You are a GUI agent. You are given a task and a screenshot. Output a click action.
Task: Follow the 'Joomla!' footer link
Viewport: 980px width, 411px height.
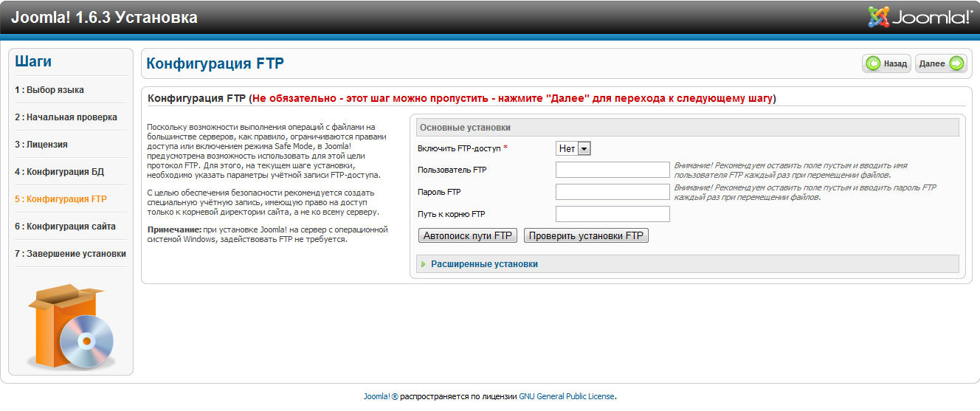coord(377,396)
